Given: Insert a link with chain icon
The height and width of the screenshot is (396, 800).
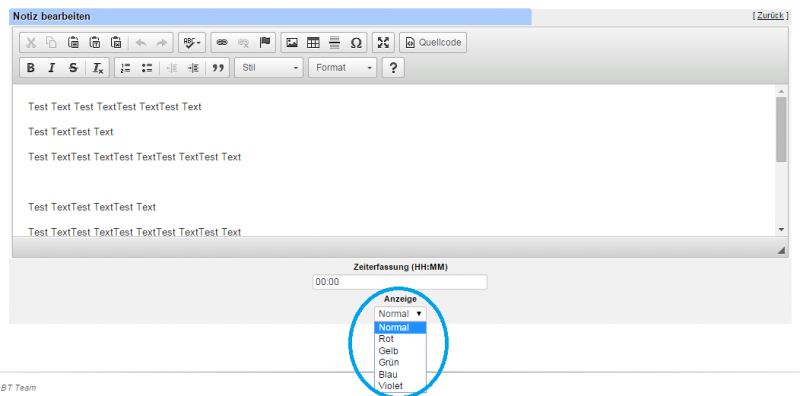Looking at the screenshot, I should pyautogui.click(x=221, y=43).
